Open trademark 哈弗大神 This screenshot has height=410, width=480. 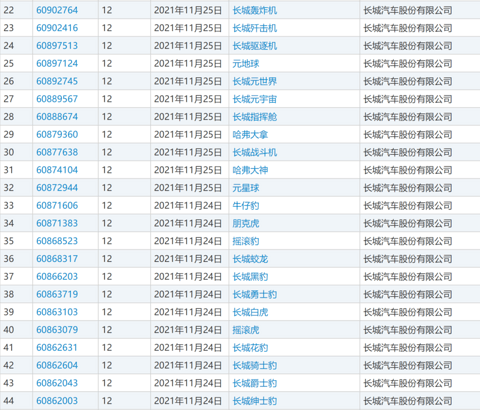point(250,170)
